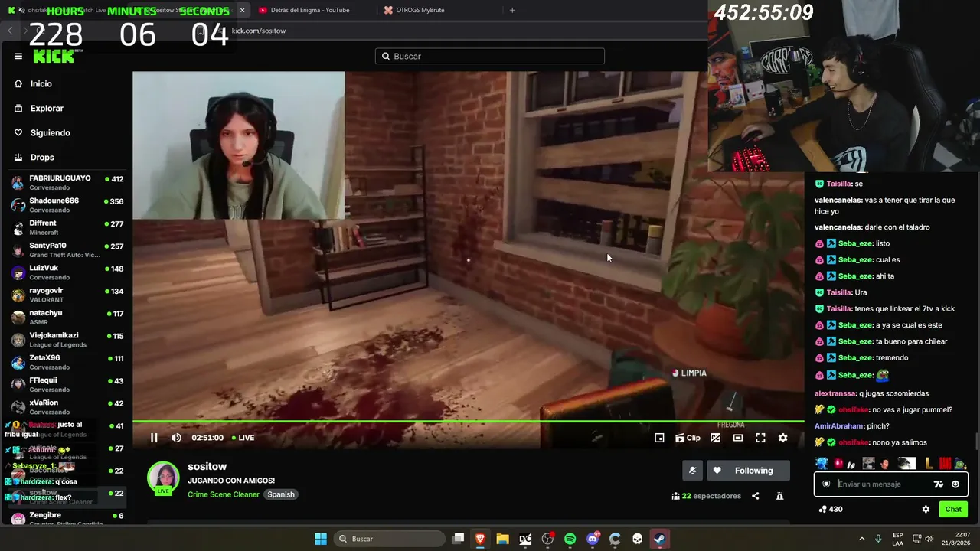Pause the live stream video
Image resolution: width=980 pixels, height=551 pixels.
coord(154,438)
